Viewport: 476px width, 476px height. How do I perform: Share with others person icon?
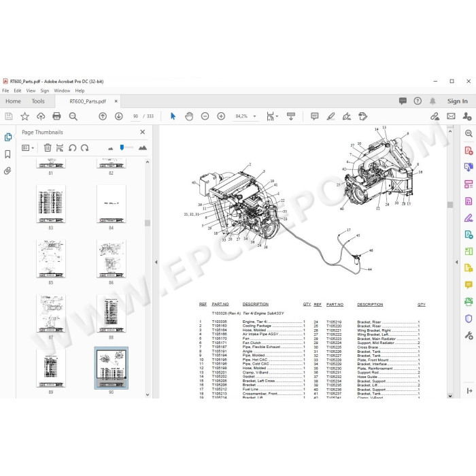pos(467,116)
